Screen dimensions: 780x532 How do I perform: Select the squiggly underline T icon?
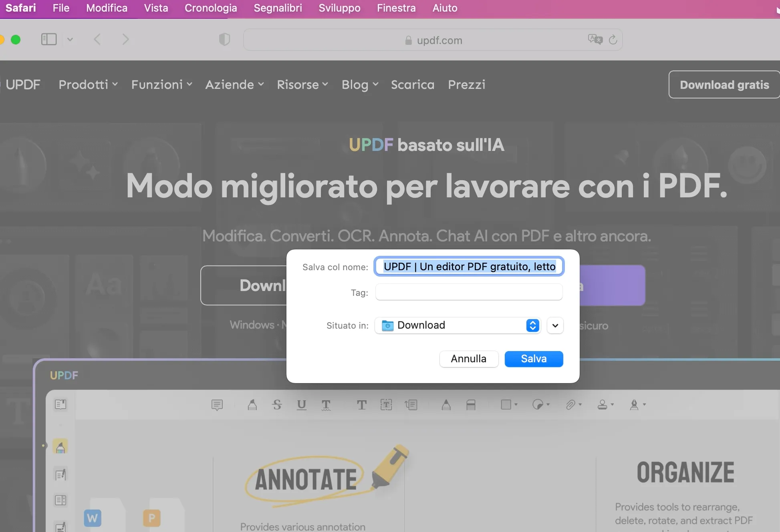click(326, 405)
